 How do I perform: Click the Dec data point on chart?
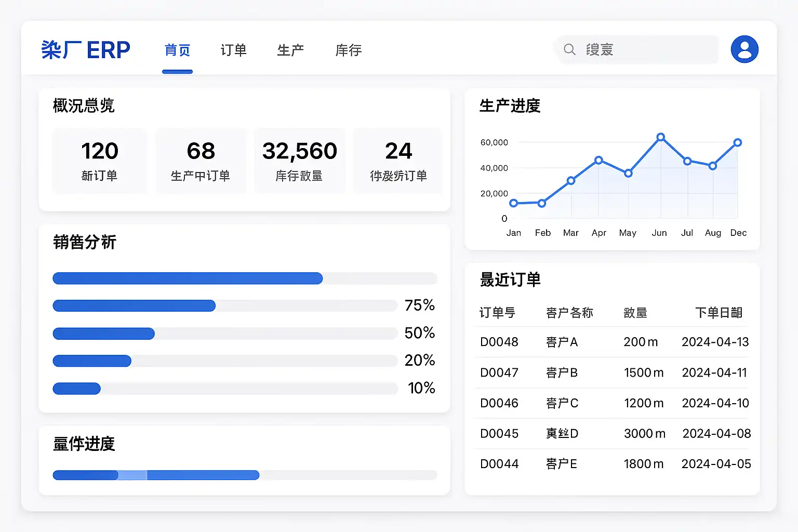737,142
